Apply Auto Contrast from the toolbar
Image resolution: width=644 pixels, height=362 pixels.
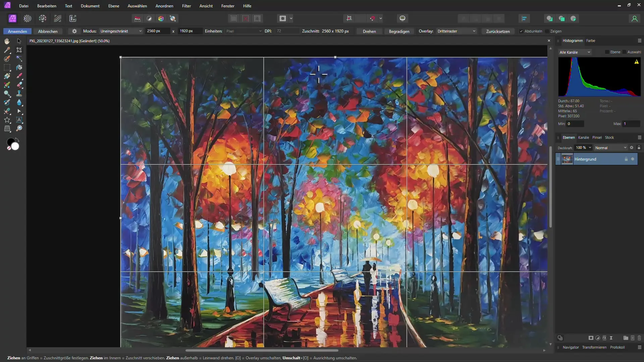pyautogui.click(x=149, y=18)
